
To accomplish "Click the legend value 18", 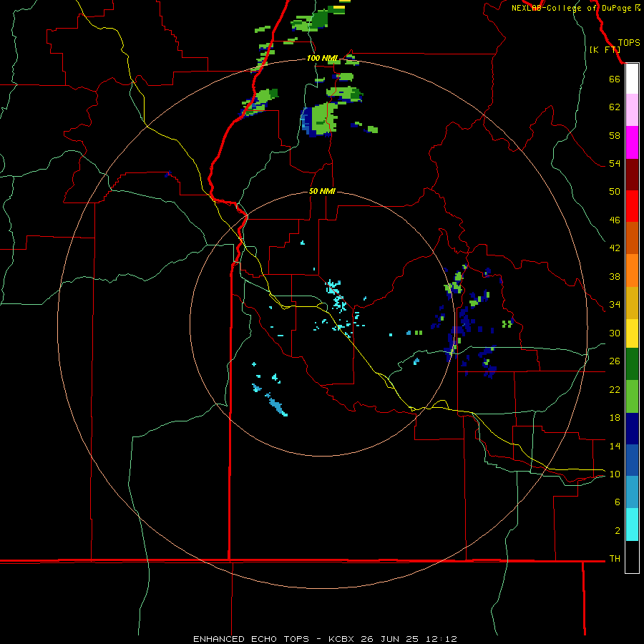I will tap(615, 418).
